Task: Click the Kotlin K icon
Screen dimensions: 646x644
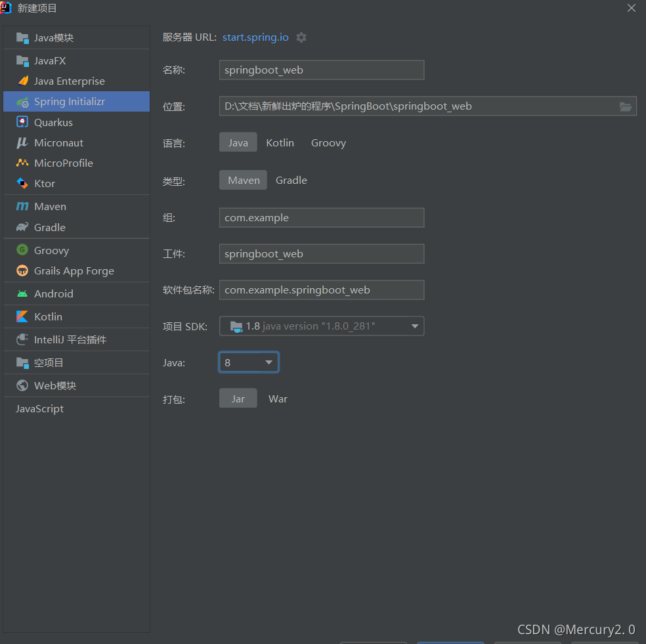Action: (22, 316)
